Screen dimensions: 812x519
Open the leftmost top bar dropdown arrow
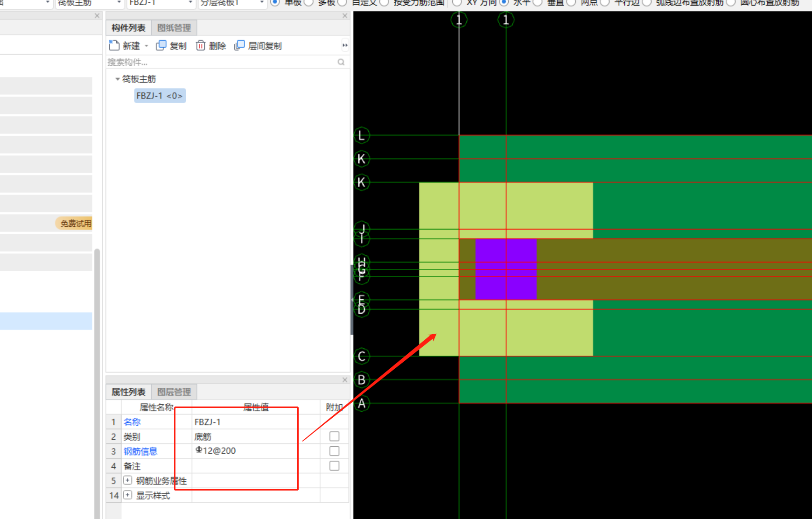pyautogui.click(x=48, y=2)
